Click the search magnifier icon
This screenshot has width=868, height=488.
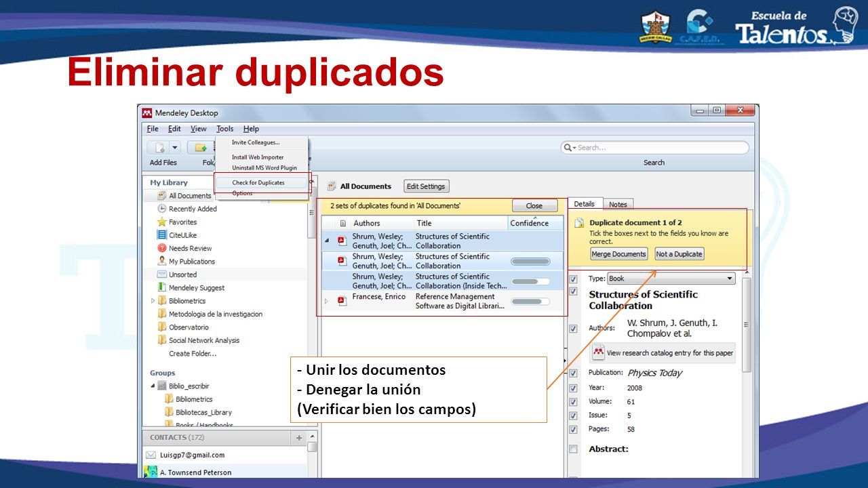coord(568,147)
